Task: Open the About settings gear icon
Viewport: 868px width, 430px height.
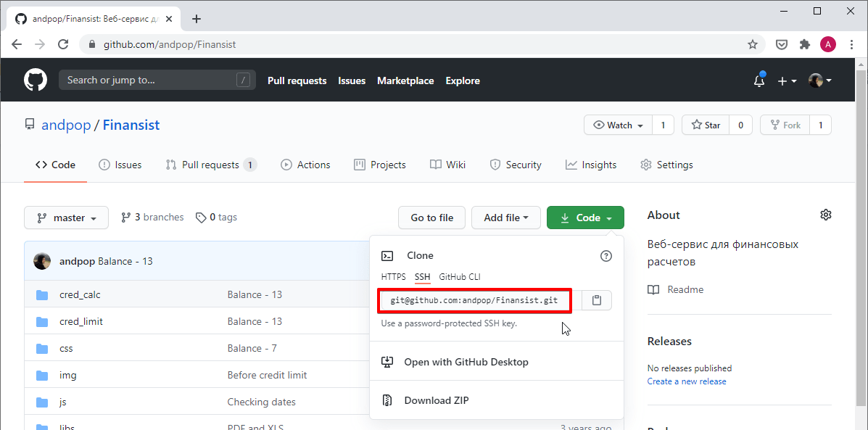Action: 826,215
